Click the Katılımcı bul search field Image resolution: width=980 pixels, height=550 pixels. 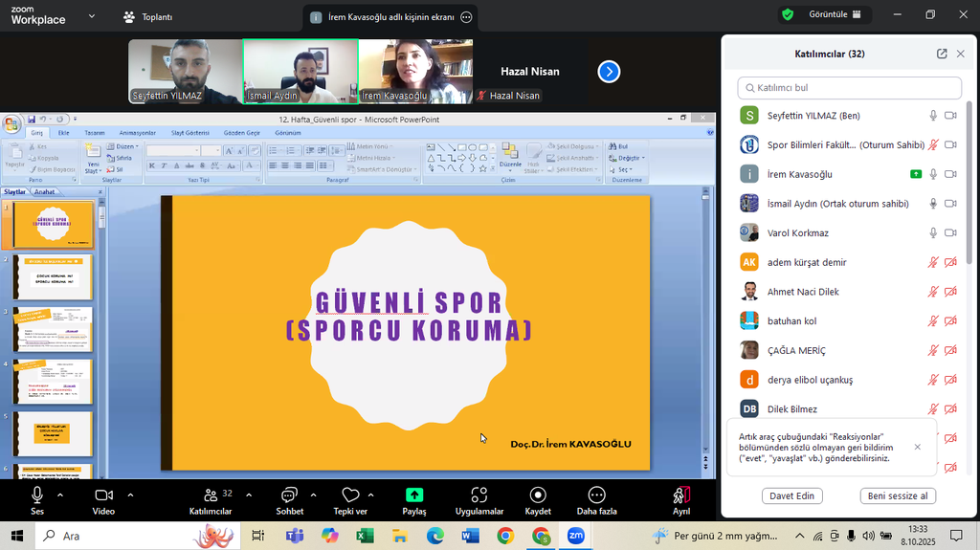coord(849,88)
